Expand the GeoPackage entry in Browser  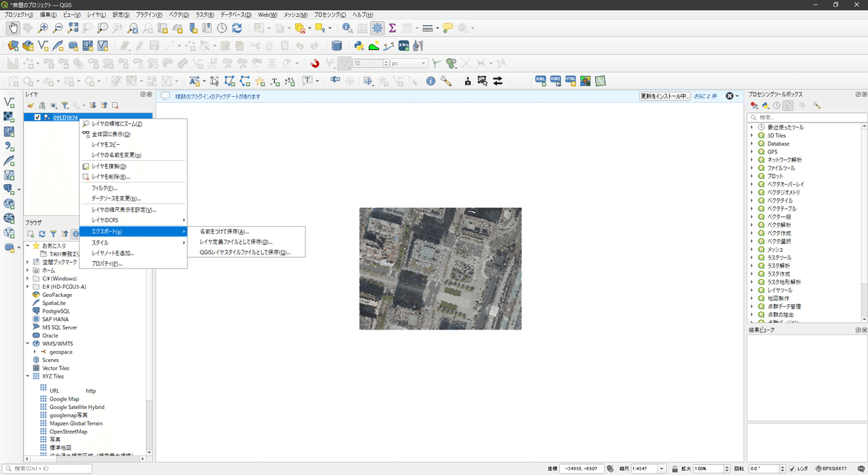(x=27, y=295)
